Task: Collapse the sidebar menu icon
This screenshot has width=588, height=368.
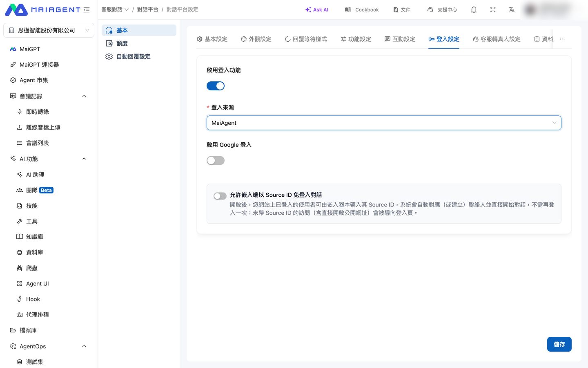Action: (87, 10)
